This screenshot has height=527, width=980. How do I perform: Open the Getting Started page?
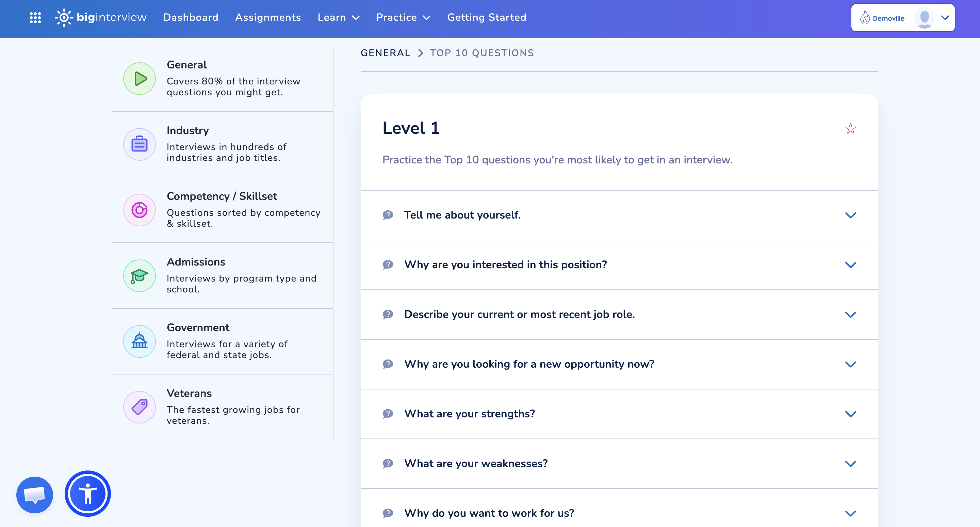tap(487, 17)
